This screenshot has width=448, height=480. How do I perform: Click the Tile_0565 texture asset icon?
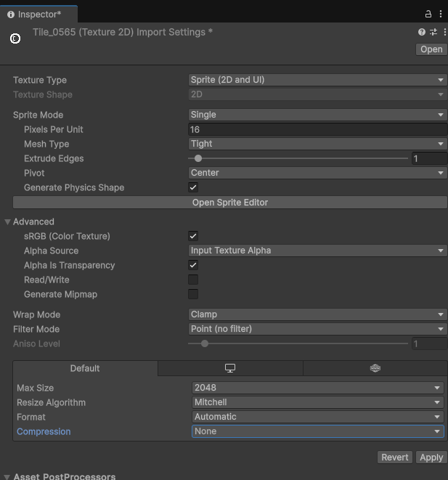(15, 38)
